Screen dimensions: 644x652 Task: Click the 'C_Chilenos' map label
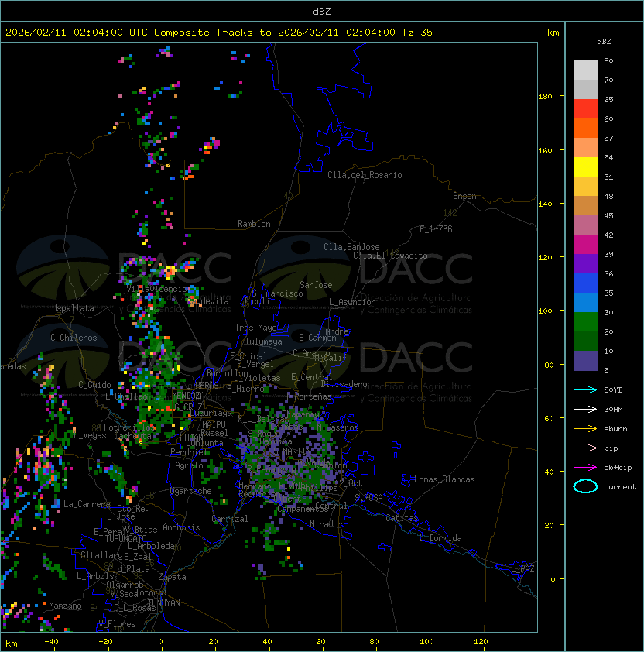coord(74,338)
